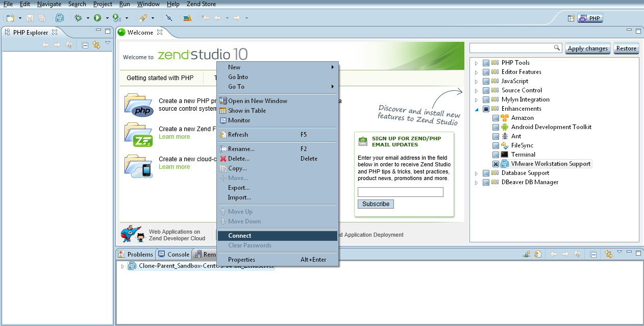Viewport: 644px width, 326px height.
Task: Choose Show in Table menu entry
Action: click(278, 111)
